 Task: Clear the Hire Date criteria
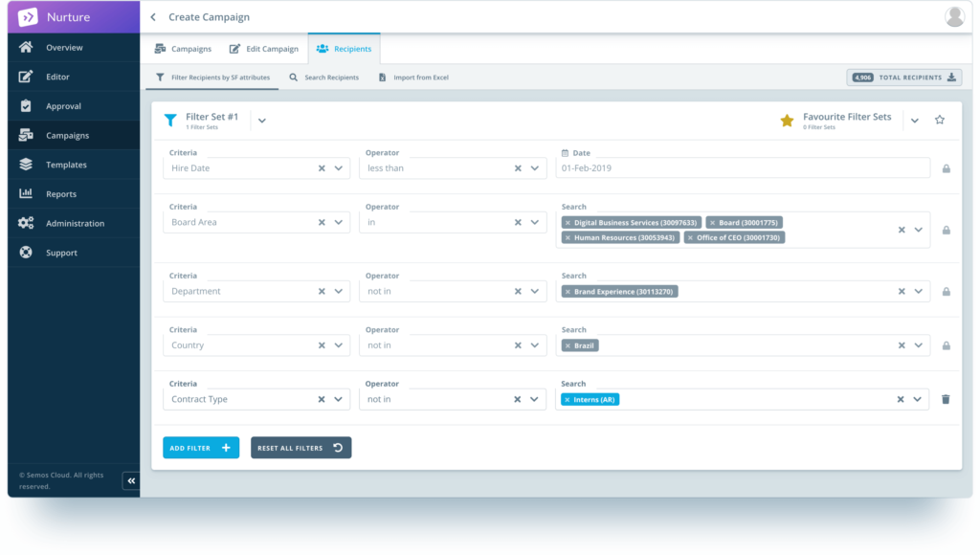pyautogui.click(x=322, y=168)
